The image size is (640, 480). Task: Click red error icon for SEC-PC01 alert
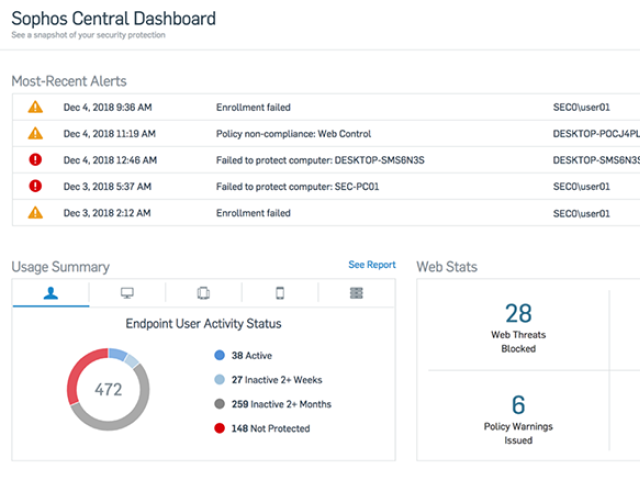[35, 185]
